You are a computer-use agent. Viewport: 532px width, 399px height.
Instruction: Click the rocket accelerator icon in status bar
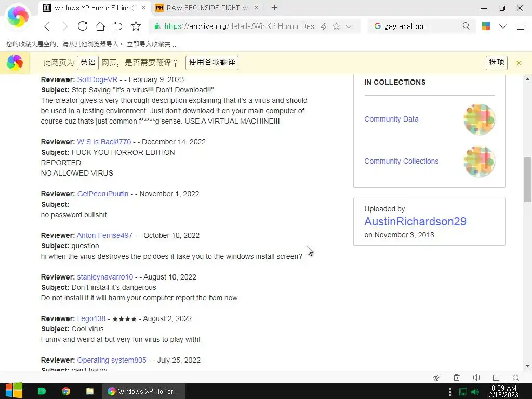[x=436, y=378]
